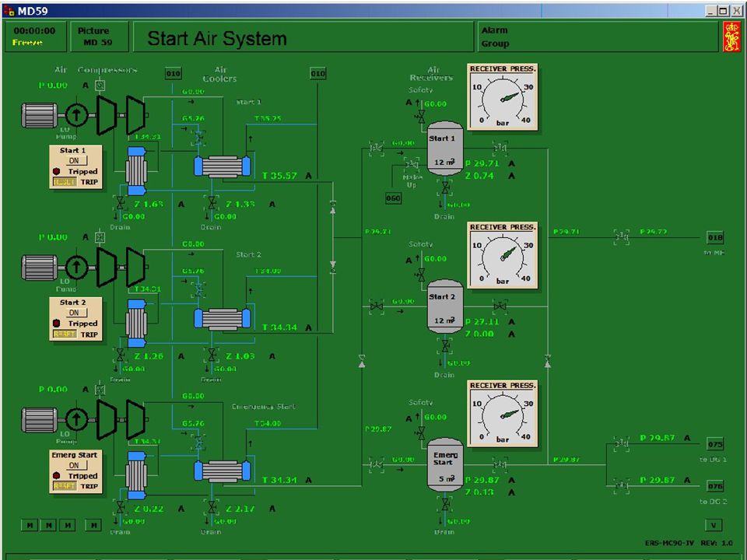
Task: Click Start 1 LO pump symbol
Action: click(76, 115)
